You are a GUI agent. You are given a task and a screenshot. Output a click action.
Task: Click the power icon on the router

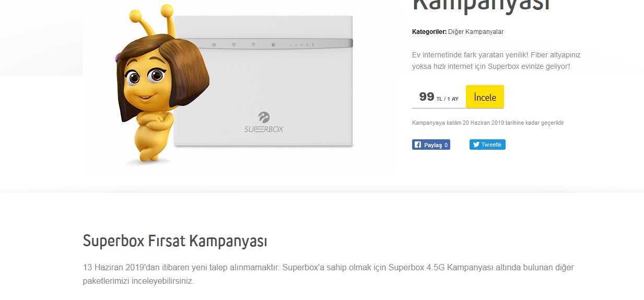[x=214, y=45]
